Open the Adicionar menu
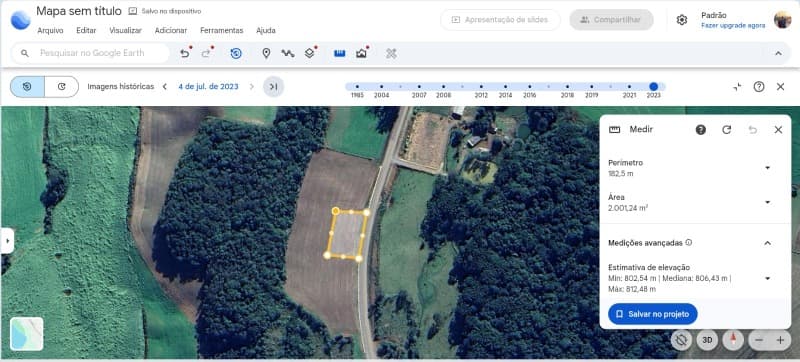 171,31
